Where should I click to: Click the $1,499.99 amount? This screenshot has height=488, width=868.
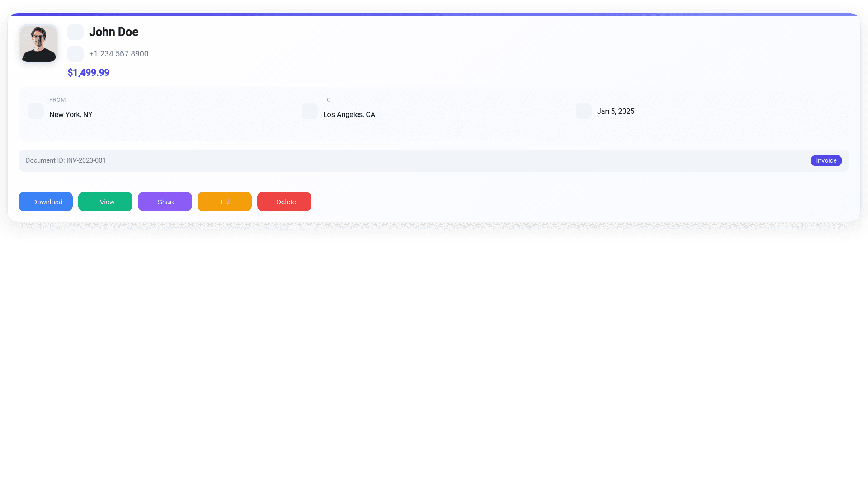[89, 72]
